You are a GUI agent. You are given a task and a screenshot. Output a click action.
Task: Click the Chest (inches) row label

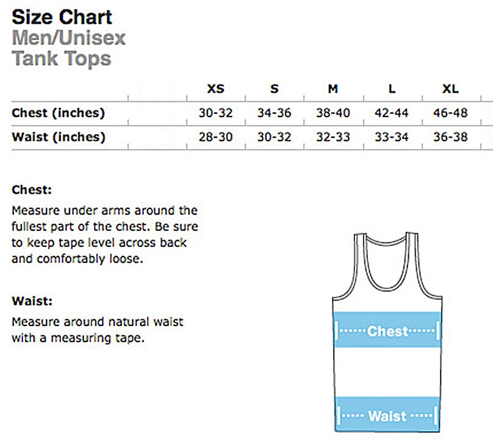click(58, 113)
